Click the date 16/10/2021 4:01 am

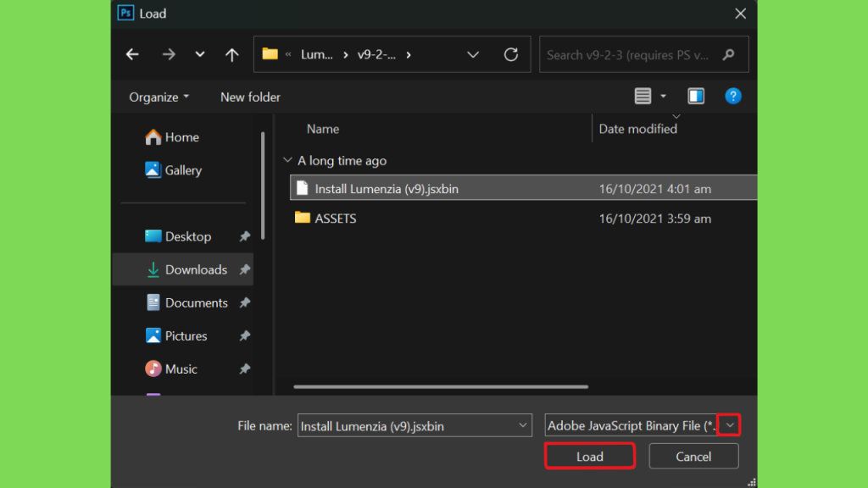point(655,189)
